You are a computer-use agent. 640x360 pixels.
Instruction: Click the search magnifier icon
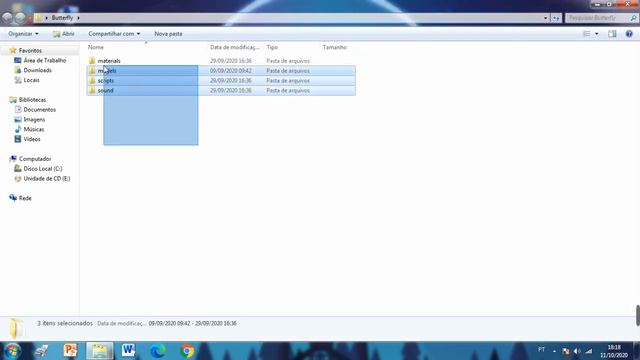click(x=633, y=18)
